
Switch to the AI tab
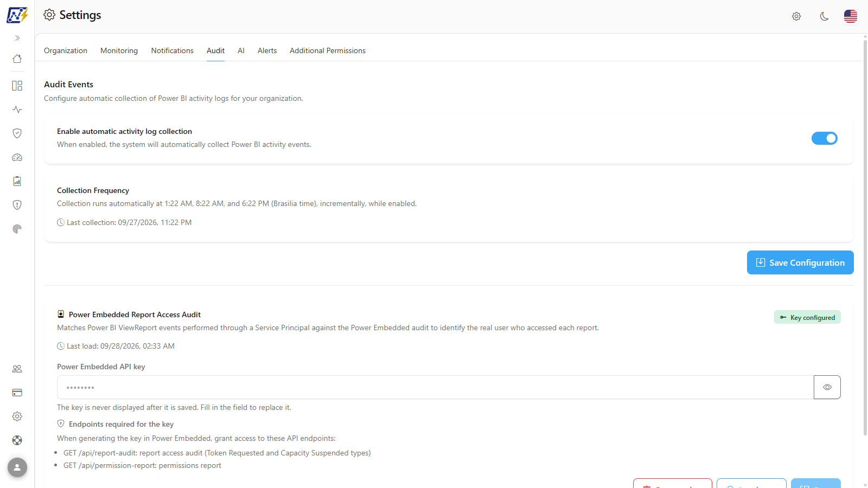point(241,50)
